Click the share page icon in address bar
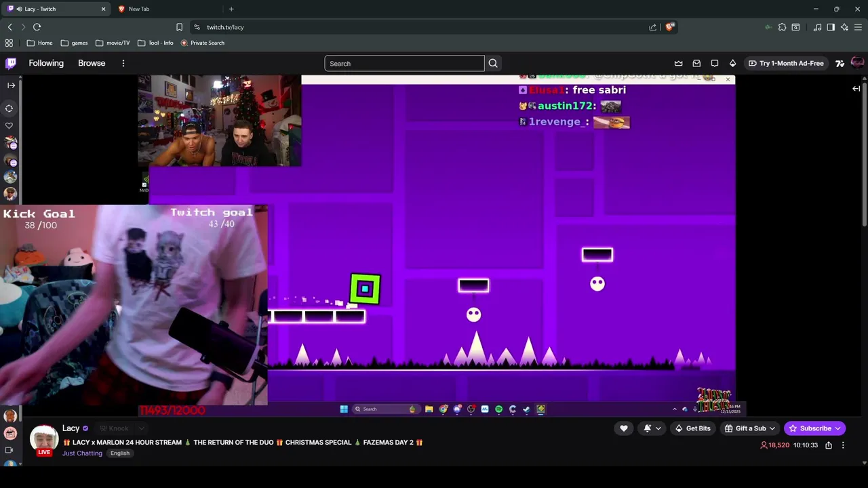 (652, 27)
